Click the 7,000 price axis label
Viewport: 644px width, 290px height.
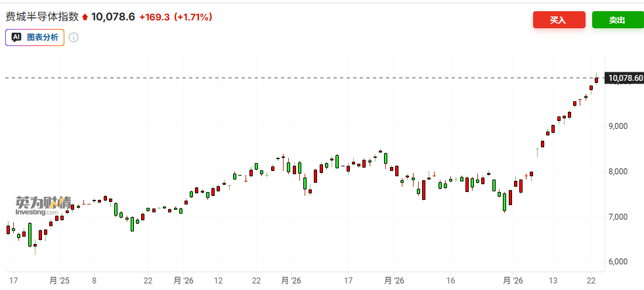point(618,217)
